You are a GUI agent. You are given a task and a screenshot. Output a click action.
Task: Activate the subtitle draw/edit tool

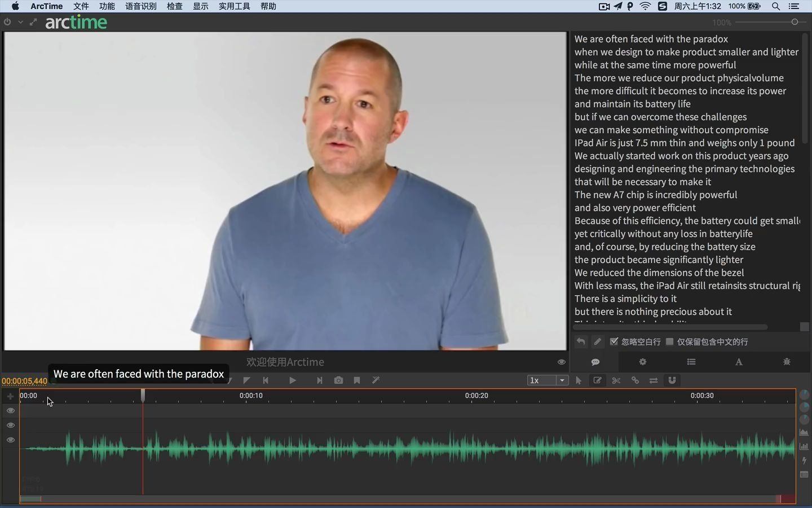(x=597, y=380)
